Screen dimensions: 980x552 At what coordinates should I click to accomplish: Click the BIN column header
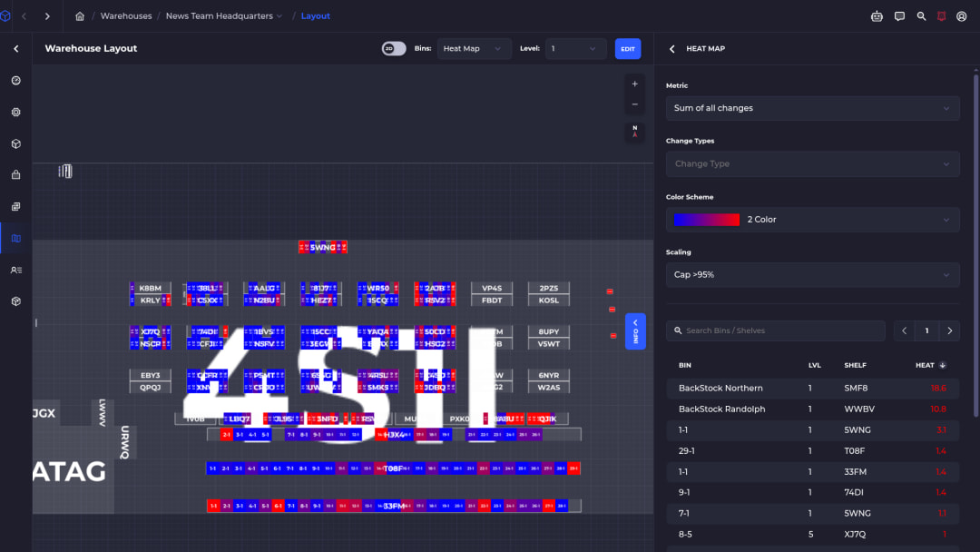click(685, 365)
